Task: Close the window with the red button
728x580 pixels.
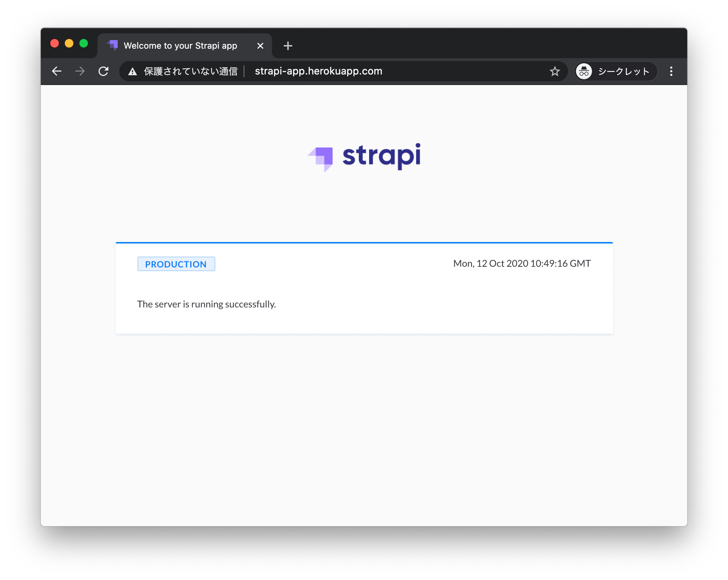Action: (x=55, y=44)
